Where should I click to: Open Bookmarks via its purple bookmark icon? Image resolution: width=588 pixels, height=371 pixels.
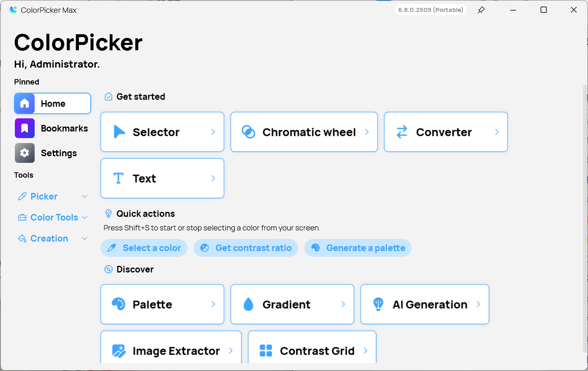click(25, 128)
